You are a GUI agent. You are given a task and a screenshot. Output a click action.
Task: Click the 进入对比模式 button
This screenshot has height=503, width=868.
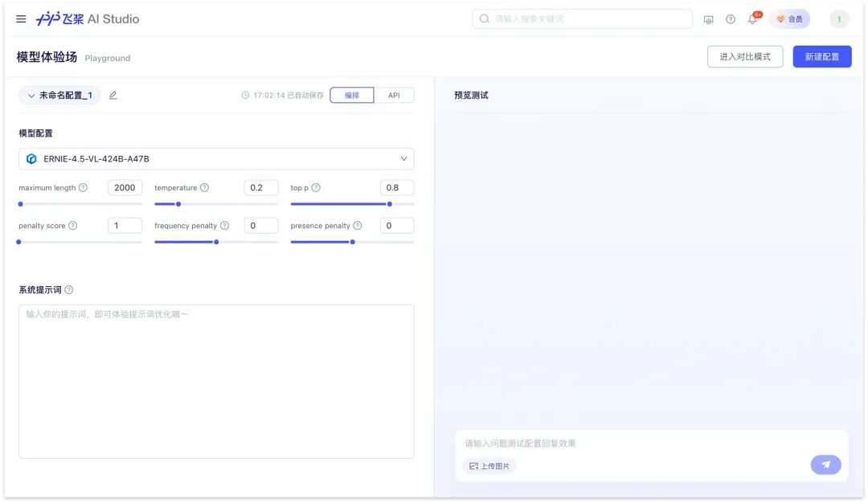click(x=744, y=56)
